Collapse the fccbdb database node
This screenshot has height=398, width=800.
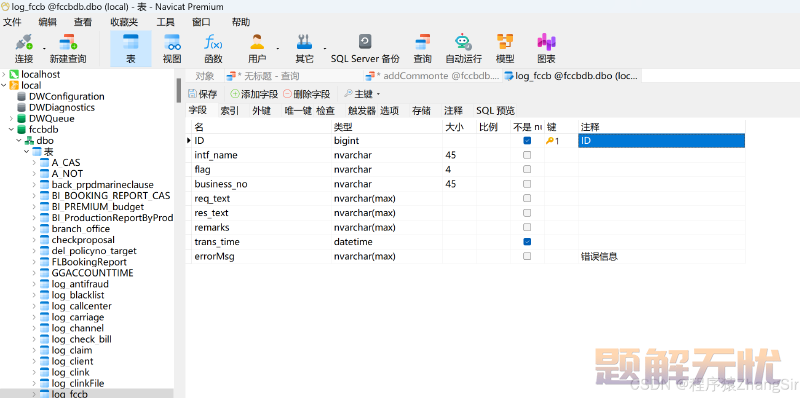(x=11, y=130)
